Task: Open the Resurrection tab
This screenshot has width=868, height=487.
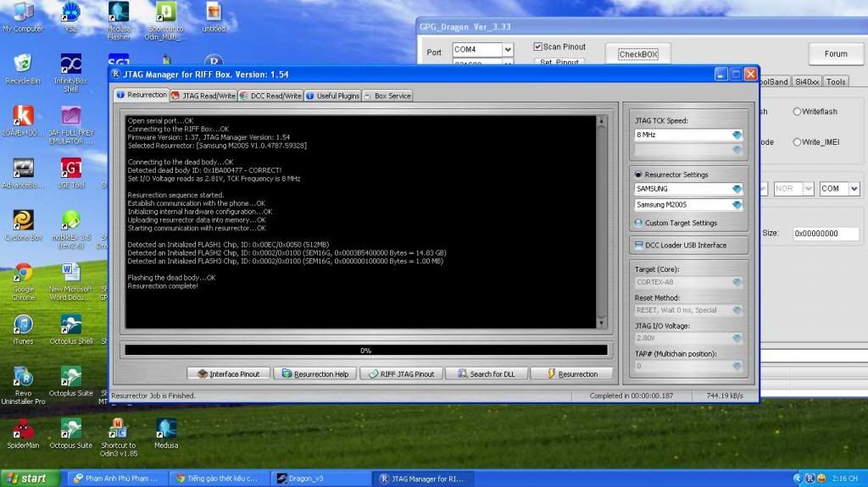Action: 142,95
